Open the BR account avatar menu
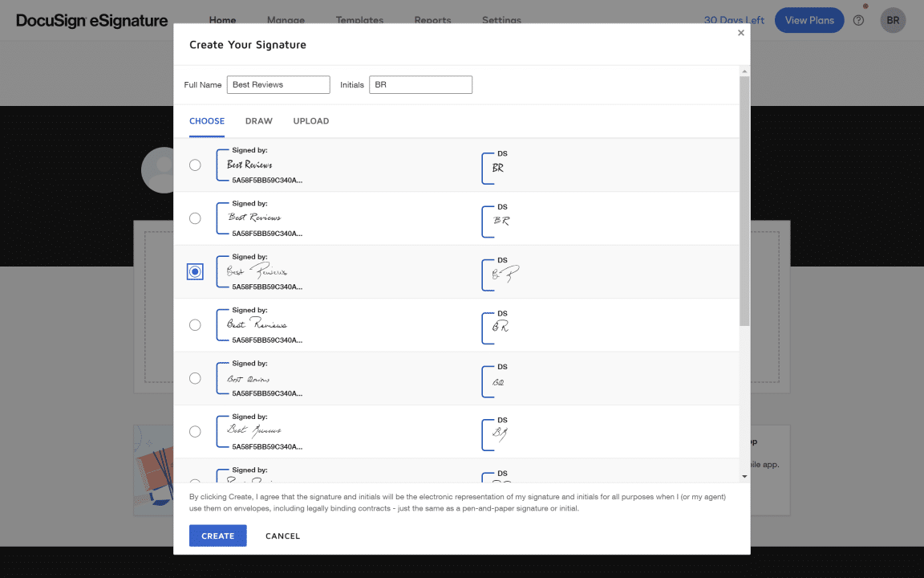The height and width of the screenshot is (578, 924). (893, 20)
